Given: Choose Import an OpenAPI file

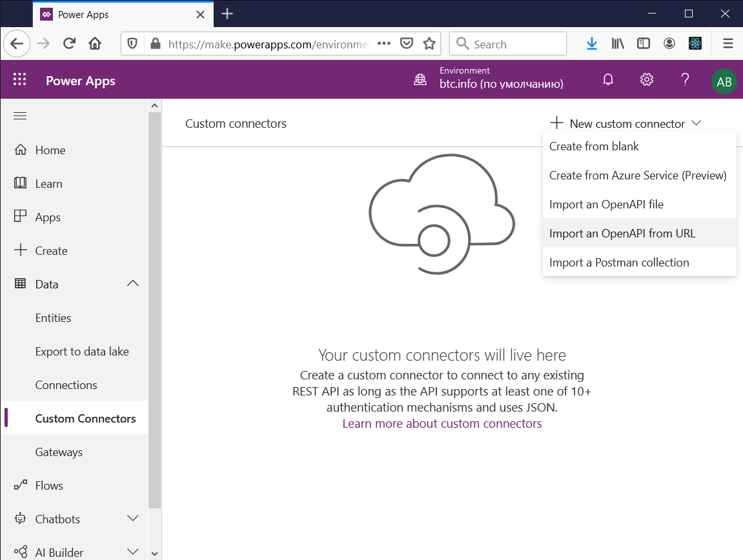Looking at the screenshot, I should point(639,205).
